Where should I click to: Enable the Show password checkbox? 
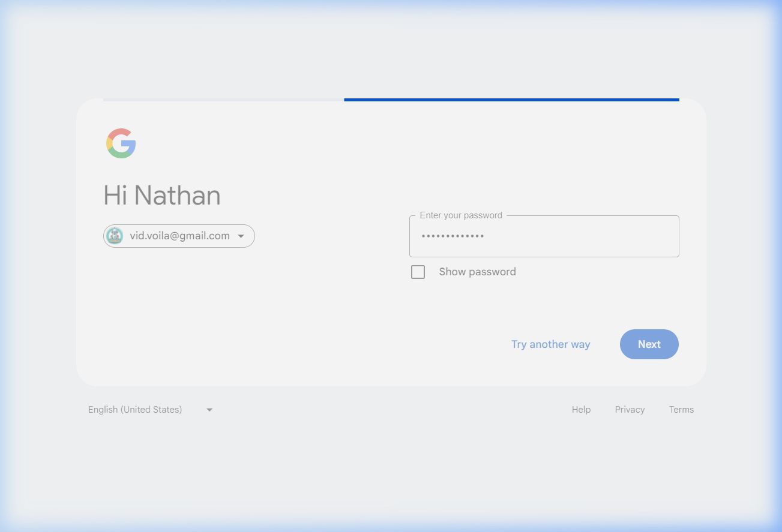418,272
